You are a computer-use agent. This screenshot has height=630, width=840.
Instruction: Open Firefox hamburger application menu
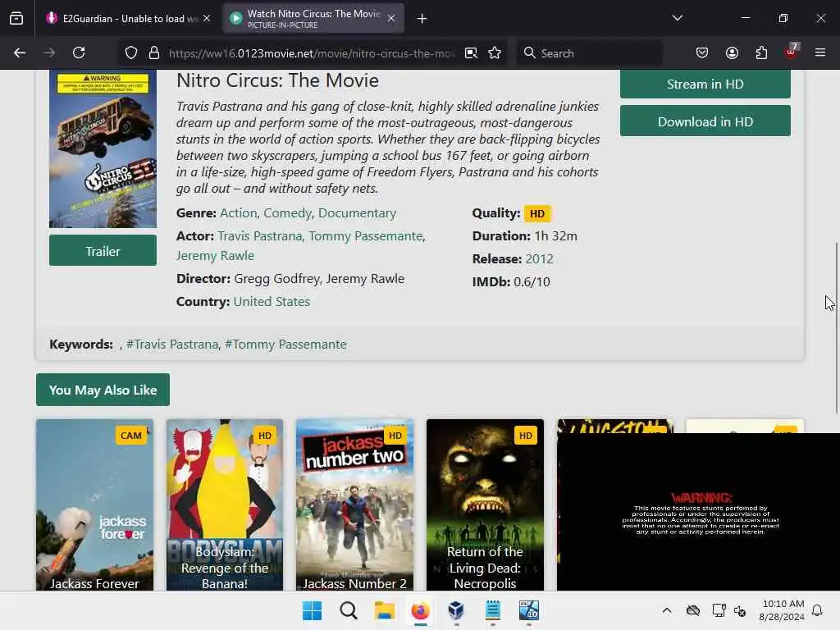tap(820, 52)
